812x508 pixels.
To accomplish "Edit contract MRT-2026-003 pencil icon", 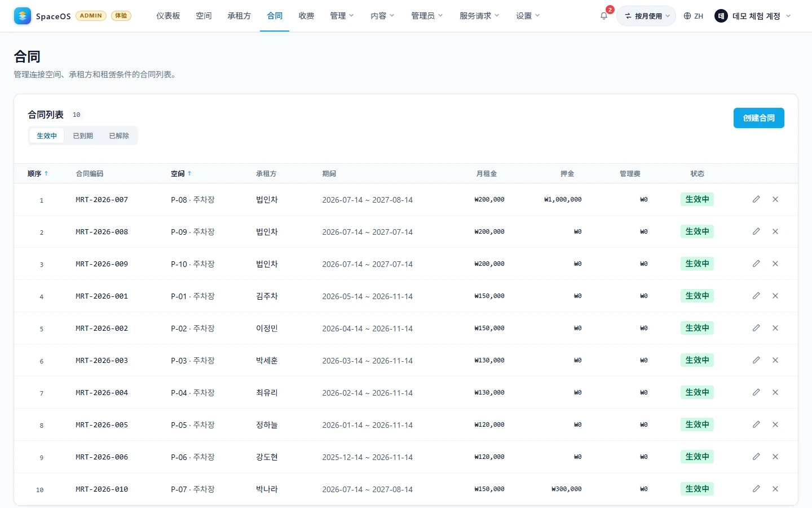I will [x=756, y=360].
